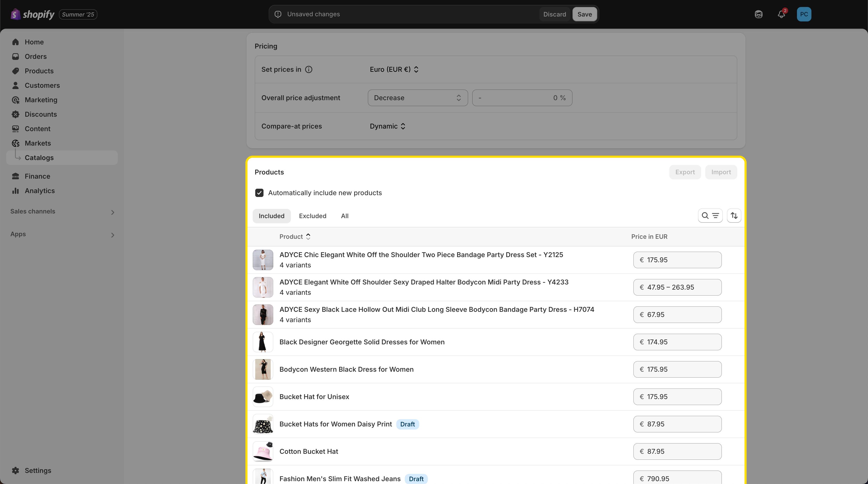Click the Settings gear icon
The height and width of the screenshot is (484, 868).
tap(16, 471)
